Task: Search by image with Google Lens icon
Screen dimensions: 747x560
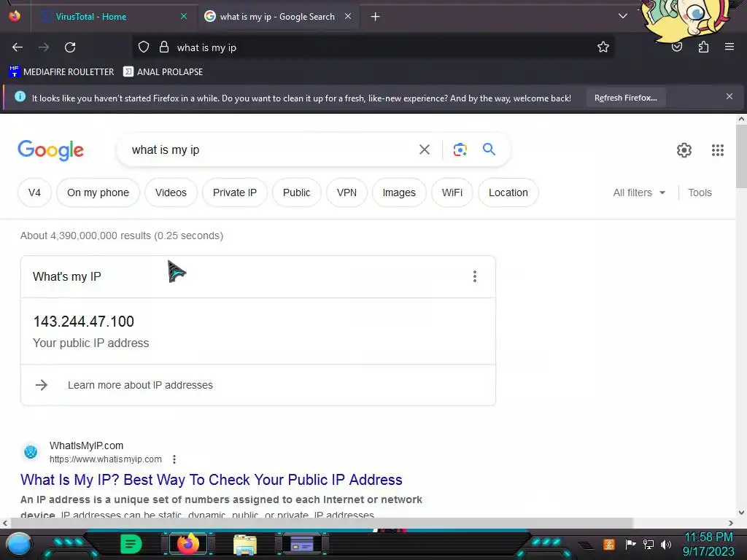Action: click(x=460, y=150)
